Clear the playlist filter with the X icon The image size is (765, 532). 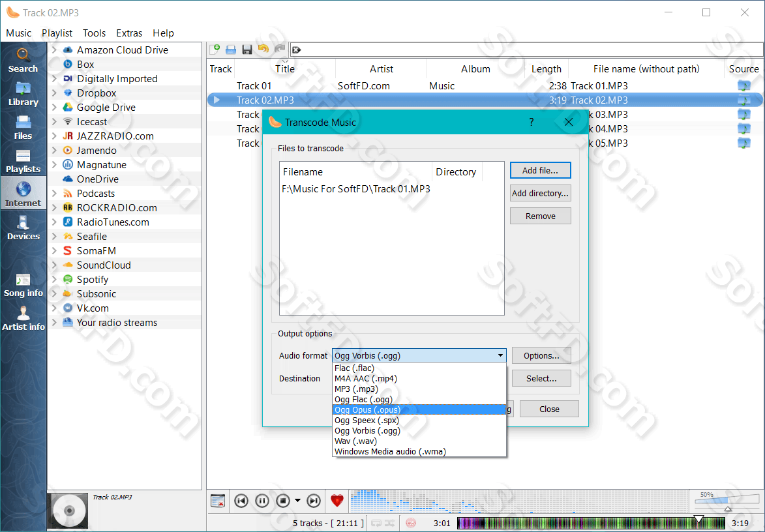click(296, 50)
